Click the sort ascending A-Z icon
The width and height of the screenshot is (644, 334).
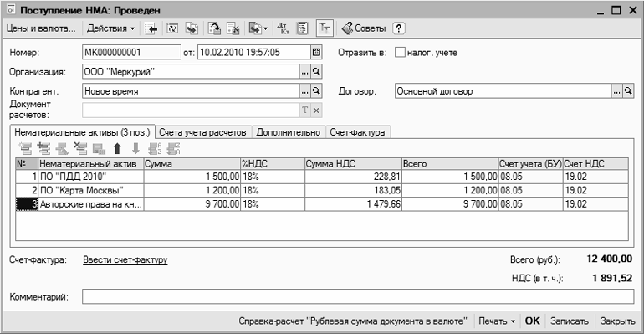(155, 148)
